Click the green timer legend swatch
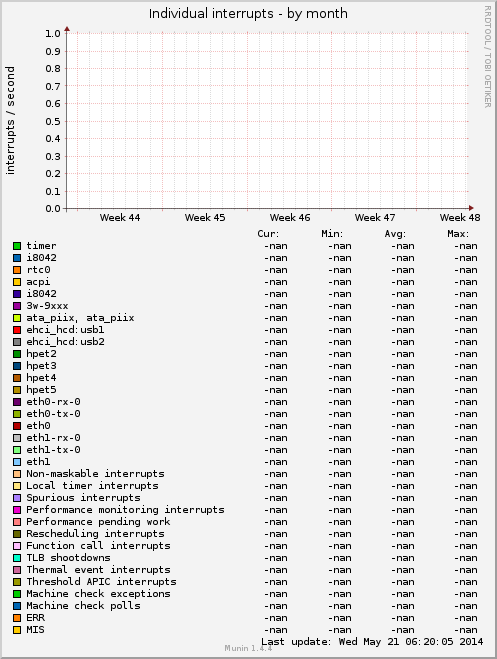This screenshot has height=659, width=497. pyautogui.click(x=17, y=246)
